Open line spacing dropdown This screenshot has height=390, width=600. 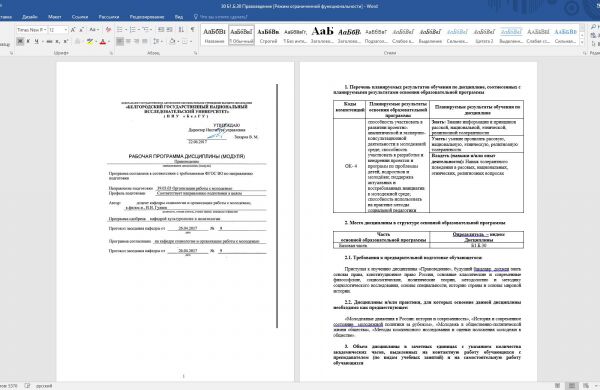[x=157, y=41]
